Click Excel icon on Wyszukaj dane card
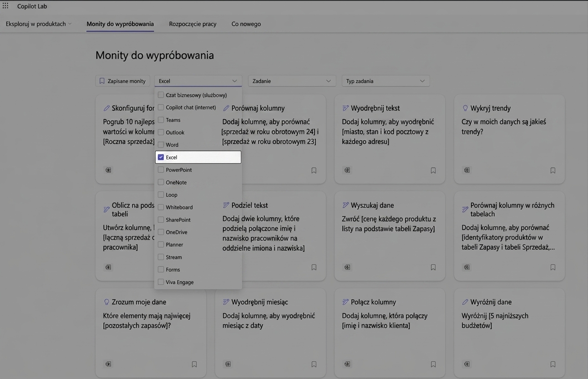The image size is (588, 379). pos(347,267)
